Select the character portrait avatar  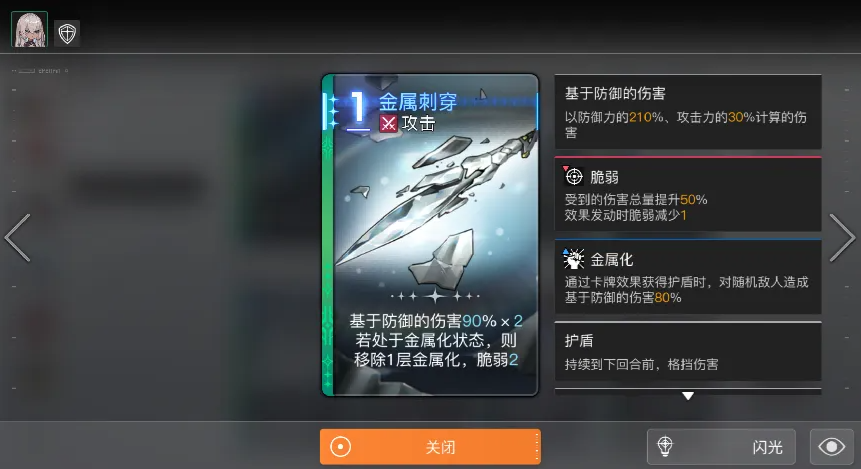(x=30, y=30)
